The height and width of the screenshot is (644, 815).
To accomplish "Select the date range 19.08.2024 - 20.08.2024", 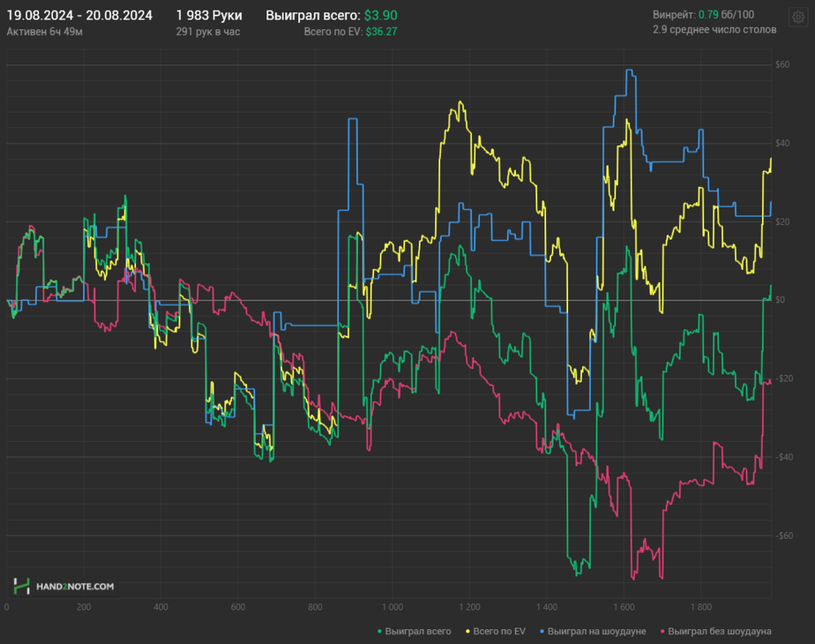I will (80, 15).
